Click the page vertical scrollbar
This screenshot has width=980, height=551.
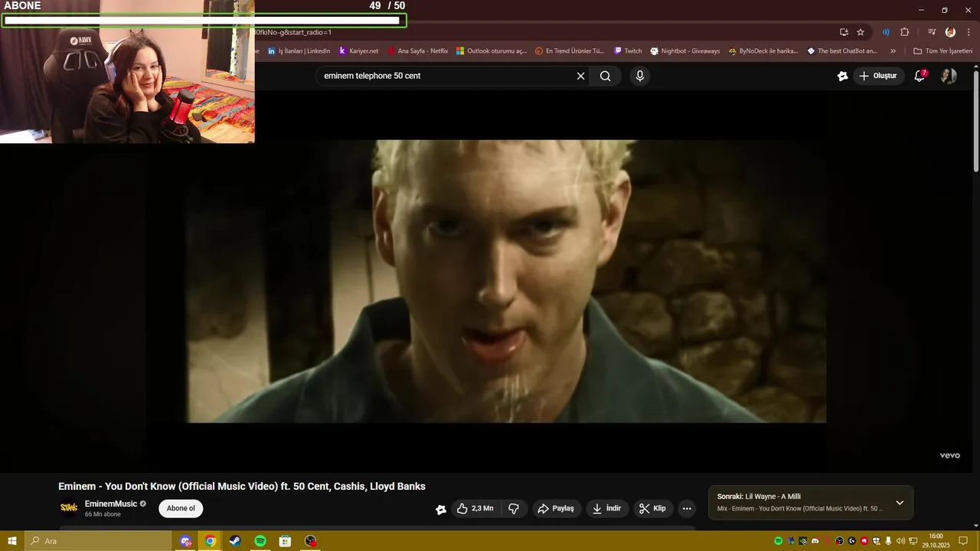[x=975, y=121]
